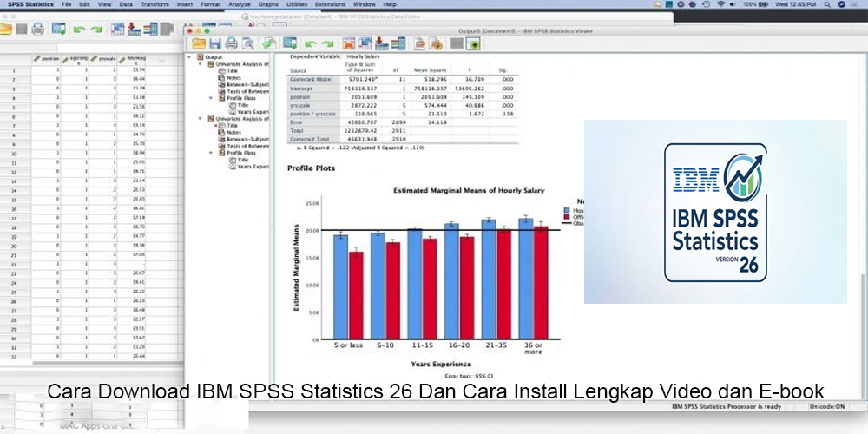This screenshot has height=434, width=868.
Task: Click the yrsscale column header in Data Editor
Action: pyautogui.click(x=103, y=59)
